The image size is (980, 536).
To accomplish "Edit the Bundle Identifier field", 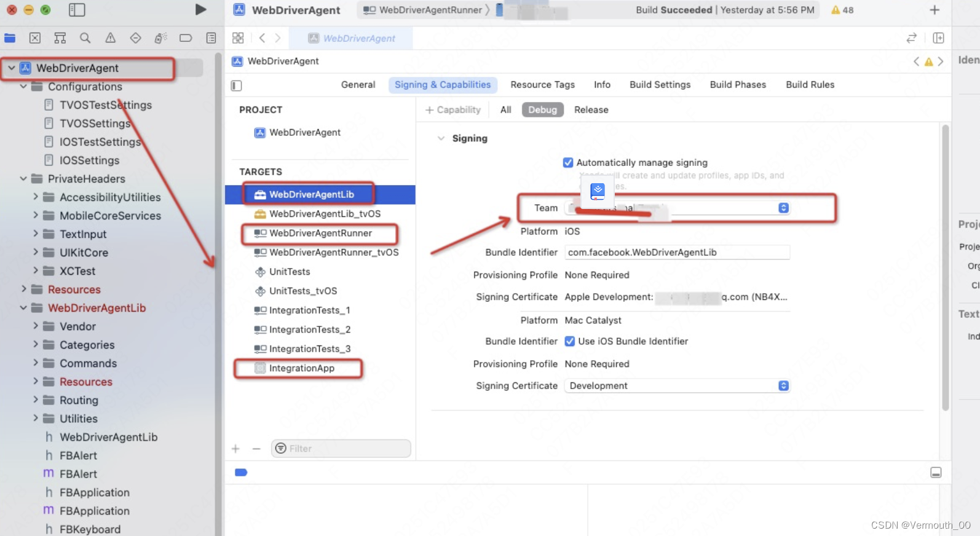I will (x=677, y=253).
